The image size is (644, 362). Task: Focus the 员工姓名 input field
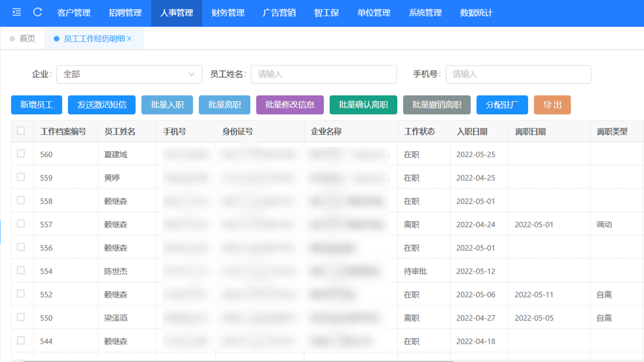pyautogui.click(x=324, y=74)
